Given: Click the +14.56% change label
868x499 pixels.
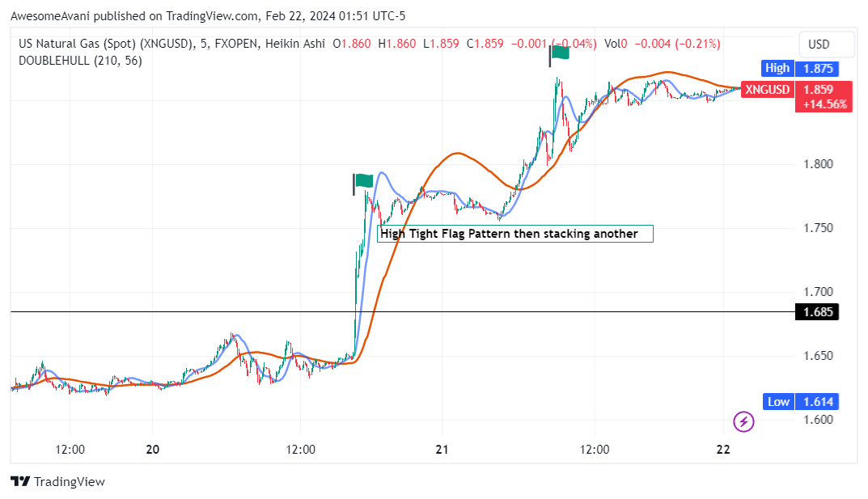Looking at the screenshot, I should pyautogui.click(x=825, y=104).
